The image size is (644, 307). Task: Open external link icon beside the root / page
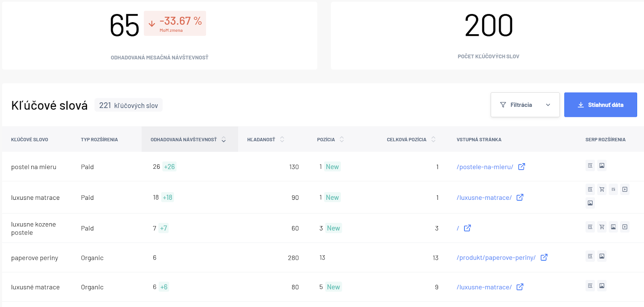click(467, 228)
